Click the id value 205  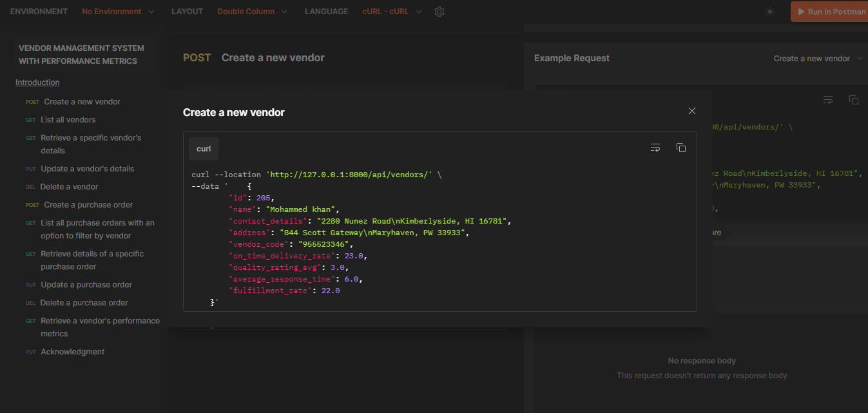click(263, 198)
